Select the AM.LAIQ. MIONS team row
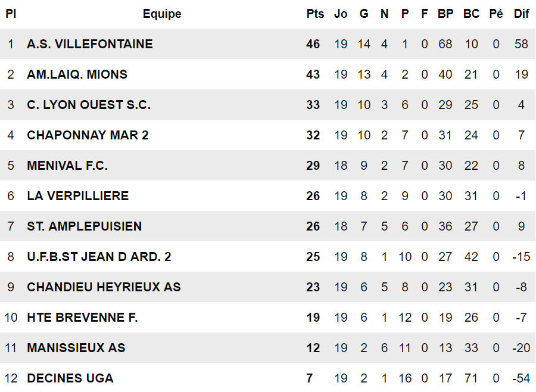Screen dimensions: 536x392 coord(77,74)
